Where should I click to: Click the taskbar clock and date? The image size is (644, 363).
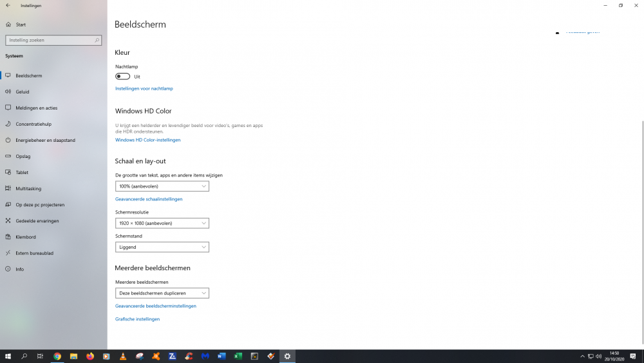tap(614, 356)
